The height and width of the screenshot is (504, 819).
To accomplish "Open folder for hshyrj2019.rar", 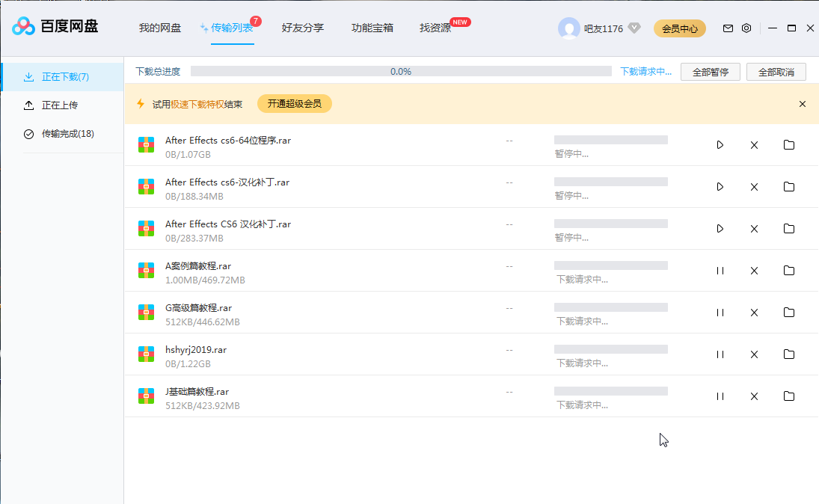I will 789,354.
